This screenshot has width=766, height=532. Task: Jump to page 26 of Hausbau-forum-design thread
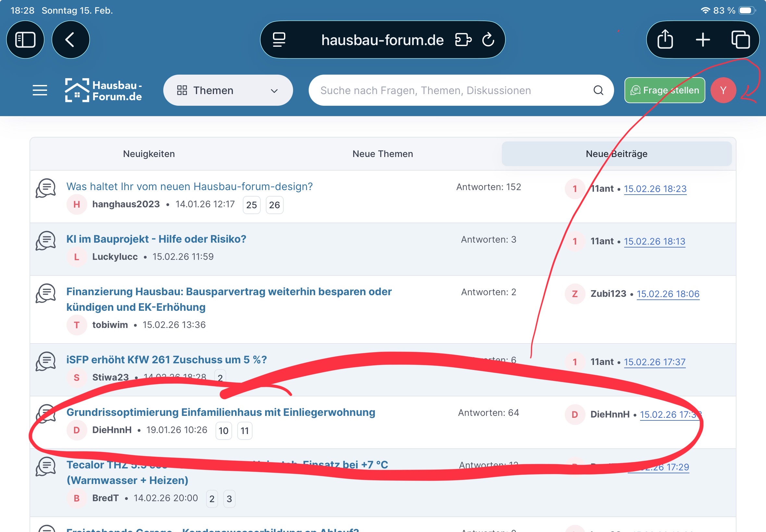coord(274,205)
